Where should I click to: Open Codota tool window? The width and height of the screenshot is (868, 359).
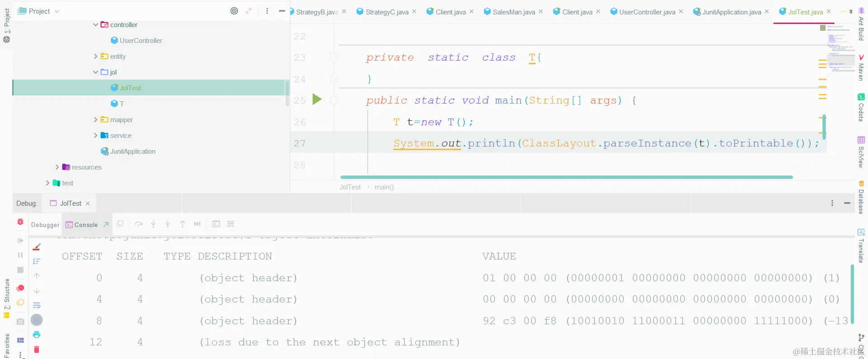861,108
